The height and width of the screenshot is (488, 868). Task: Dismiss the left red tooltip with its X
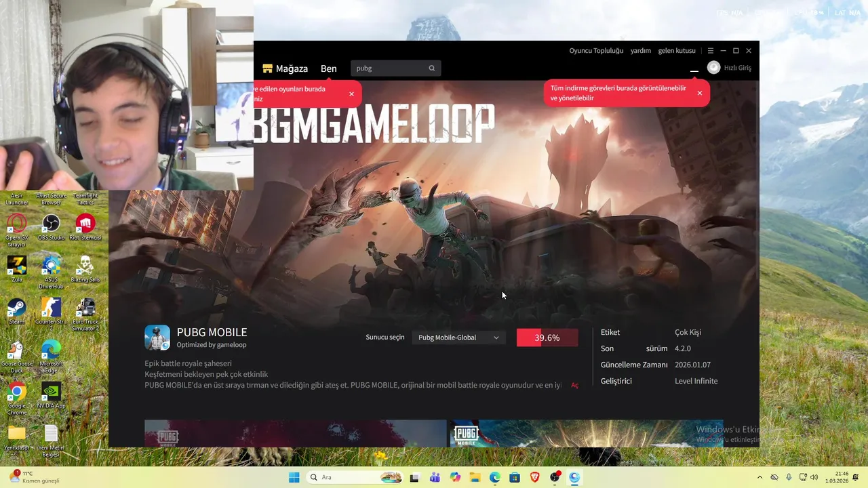351,94
